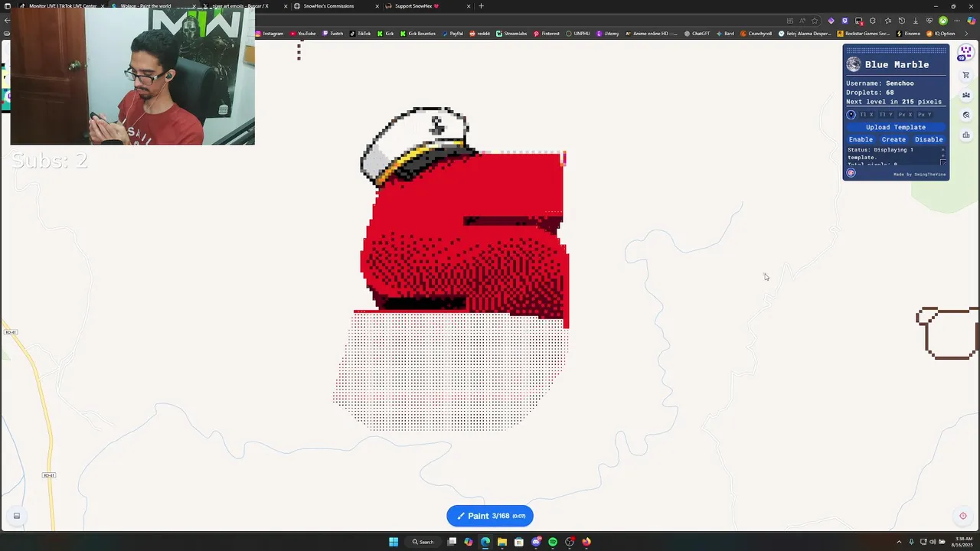Open browser settings three-dot menu

point(957,21)
